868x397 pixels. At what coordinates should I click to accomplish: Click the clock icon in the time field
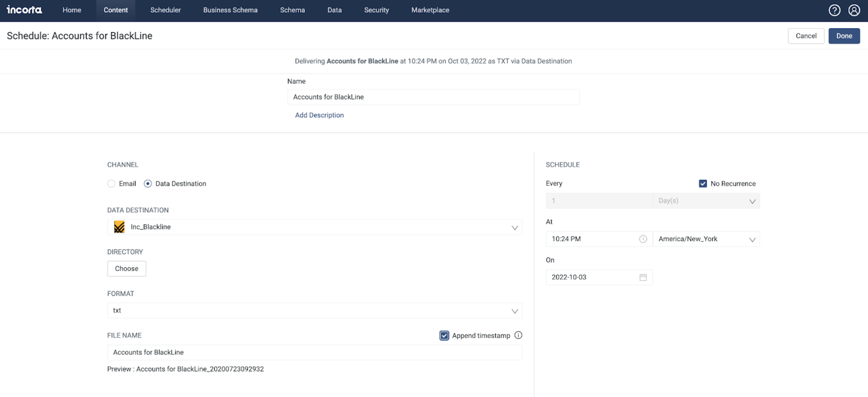(643, 239)
